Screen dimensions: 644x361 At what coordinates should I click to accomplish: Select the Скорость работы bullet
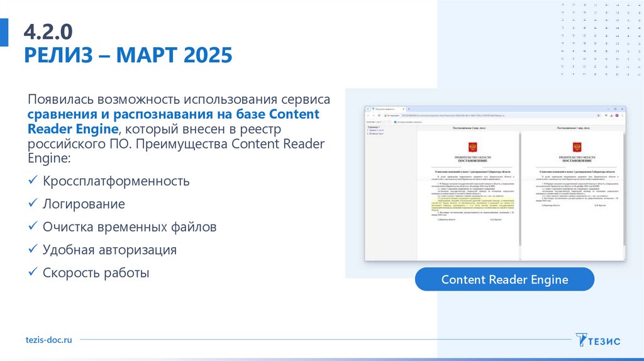(x=96, y=273)
